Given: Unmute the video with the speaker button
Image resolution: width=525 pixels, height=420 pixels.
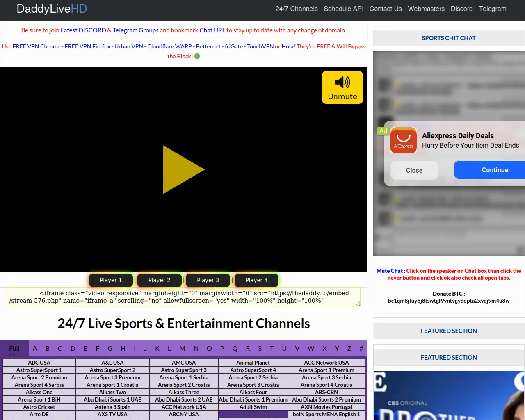Looking at the screenshot, I should 342,87.
